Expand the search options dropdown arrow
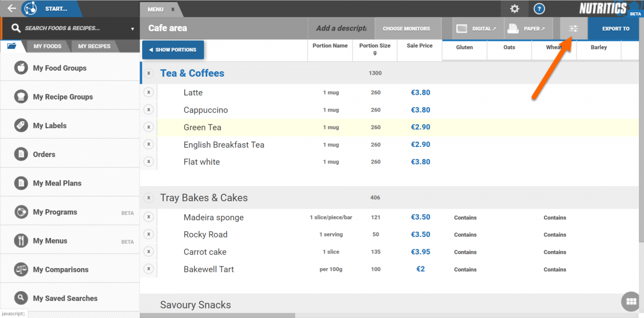 [x=132, y=29]
